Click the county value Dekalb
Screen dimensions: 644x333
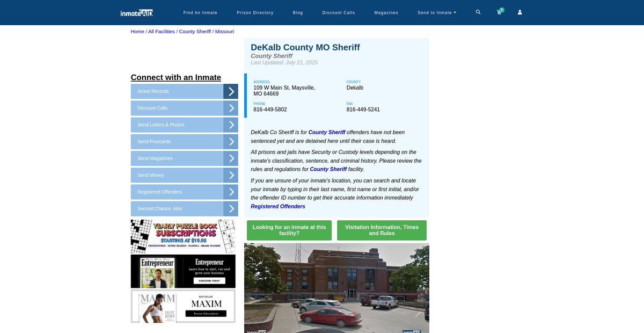[355, 88]
